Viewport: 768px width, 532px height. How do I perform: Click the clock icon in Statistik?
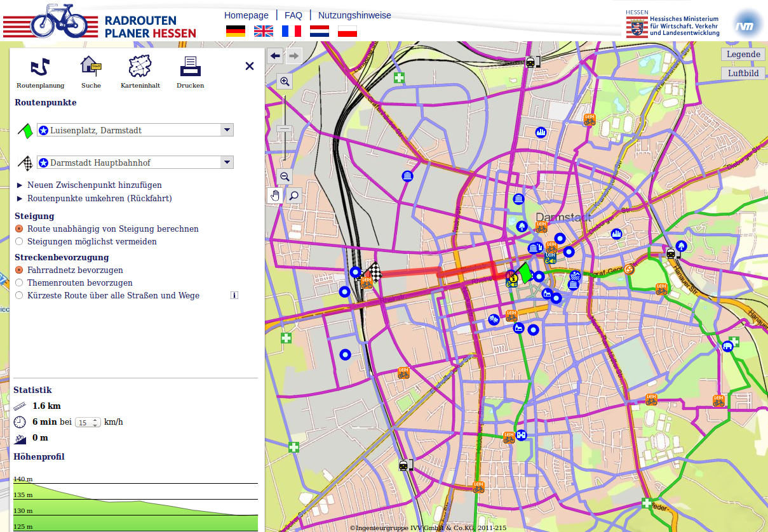(x=20, y=422)
